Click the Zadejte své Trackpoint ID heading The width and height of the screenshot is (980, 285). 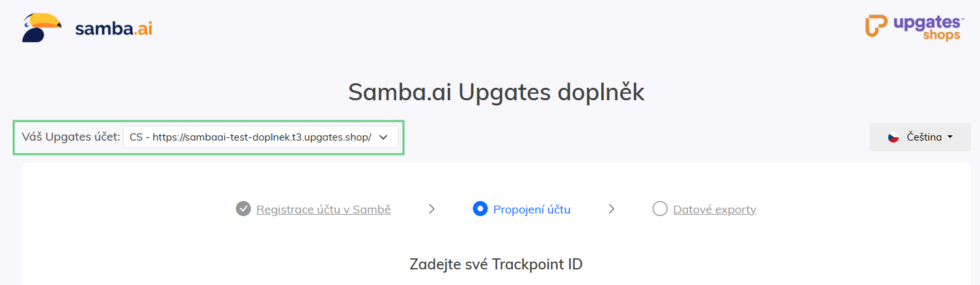pos(496,264)
